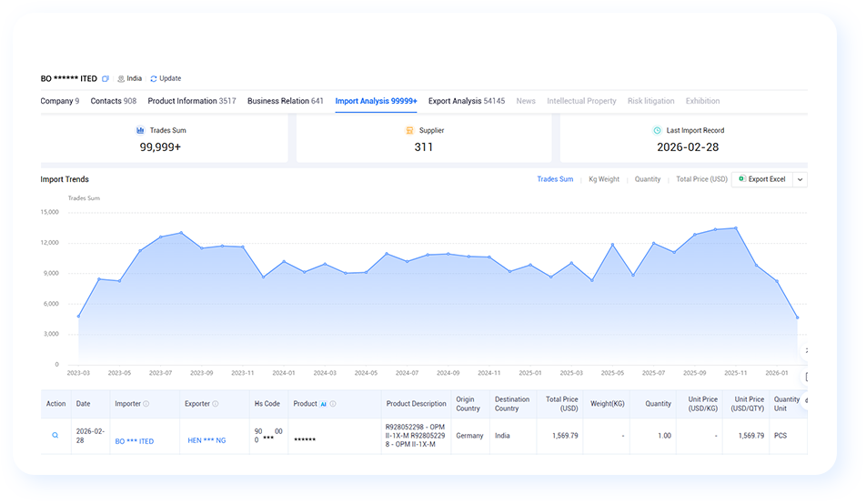The image size is (866, 504).
Task: Open the Risk litigation tab
Action: (650, 101)
